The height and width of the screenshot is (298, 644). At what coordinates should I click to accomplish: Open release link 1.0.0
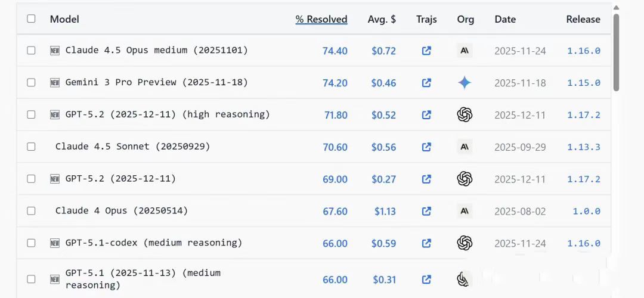(x=587, y=211)
